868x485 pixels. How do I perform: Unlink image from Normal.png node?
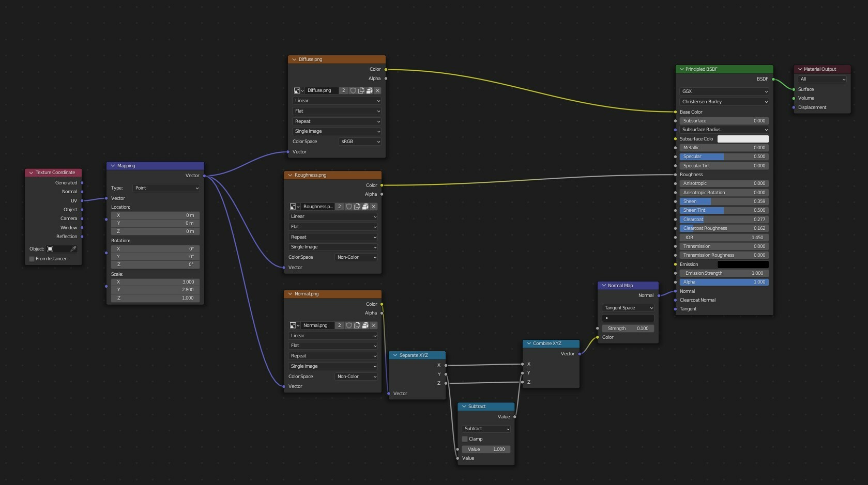373,325
